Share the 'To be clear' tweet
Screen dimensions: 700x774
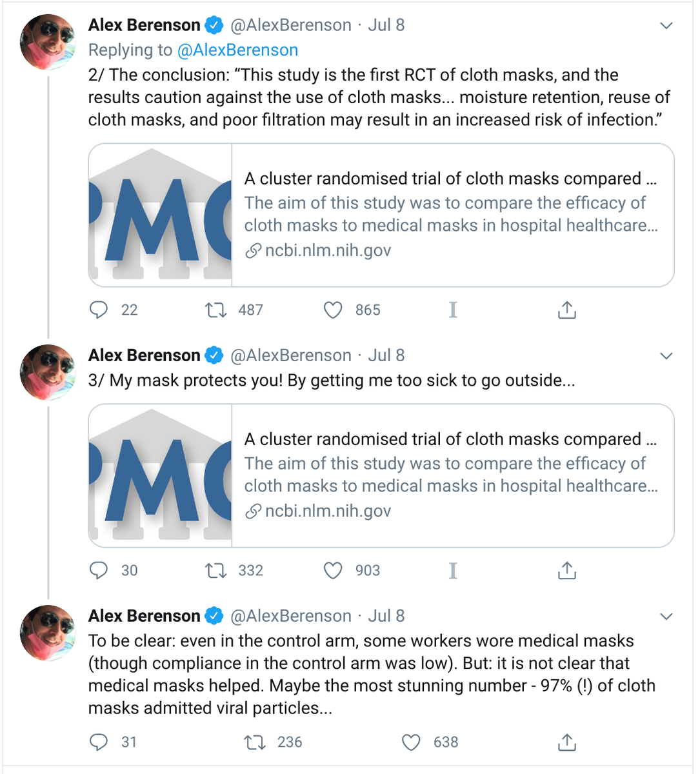click(x=566, y=742)
